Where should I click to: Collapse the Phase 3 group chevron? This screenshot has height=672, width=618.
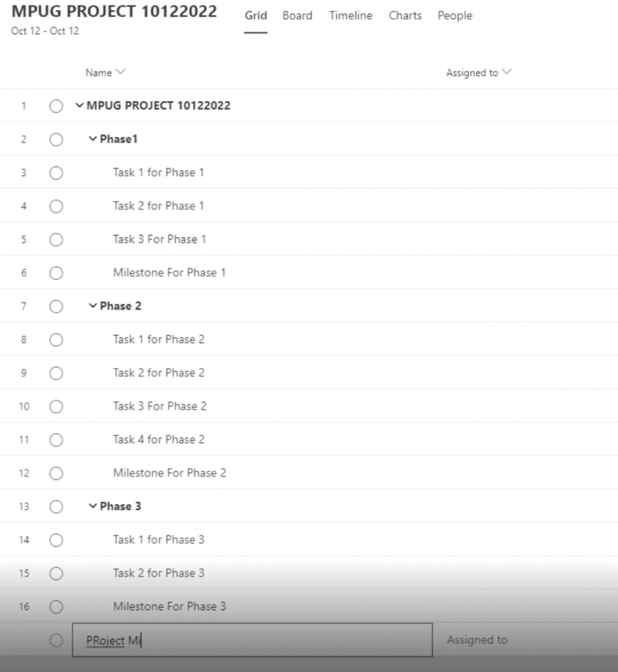click(93, 506)
